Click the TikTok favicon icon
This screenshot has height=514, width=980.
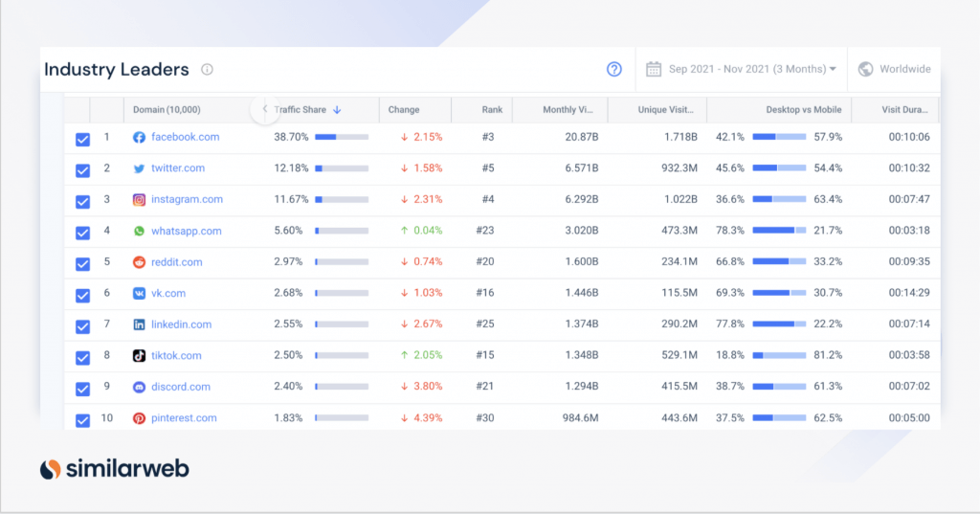pyautogui.click(x=139, y=356)
